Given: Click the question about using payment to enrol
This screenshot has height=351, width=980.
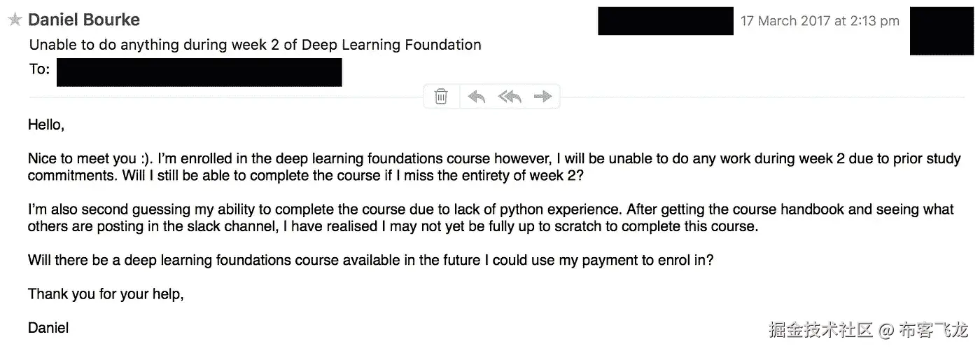Looking at the screenshot, I should click(x=370, y=260).
